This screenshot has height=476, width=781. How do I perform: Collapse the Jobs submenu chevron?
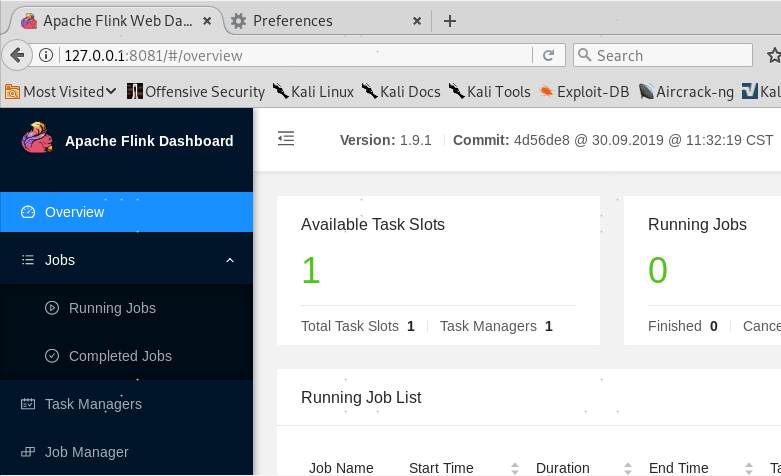(x=230, y=260)
